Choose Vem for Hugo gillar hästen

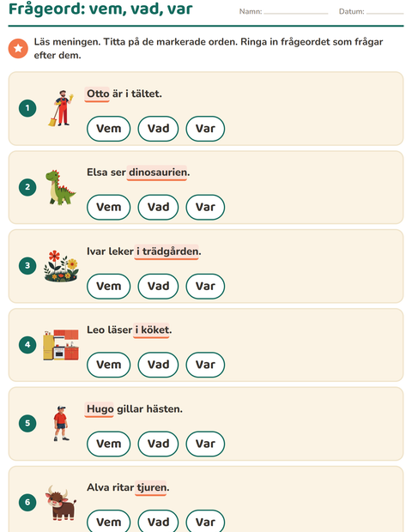coord(109,444)
